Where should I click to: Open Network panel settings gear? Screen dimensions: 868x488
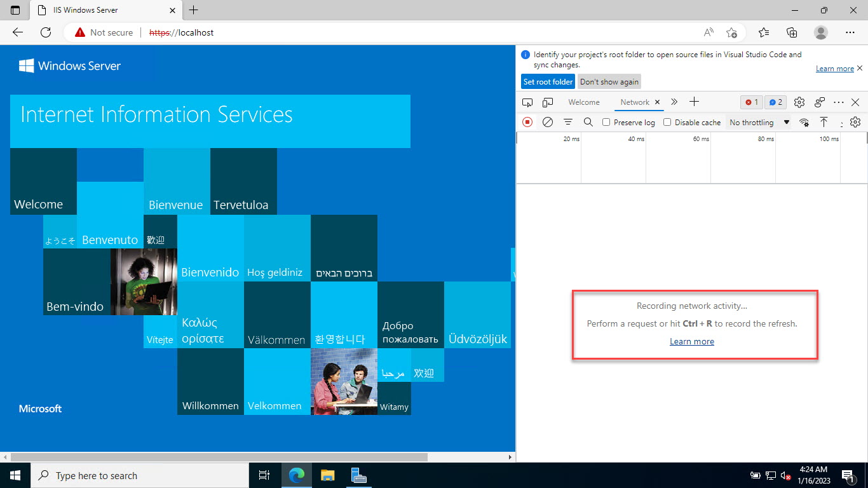point(855,122)
